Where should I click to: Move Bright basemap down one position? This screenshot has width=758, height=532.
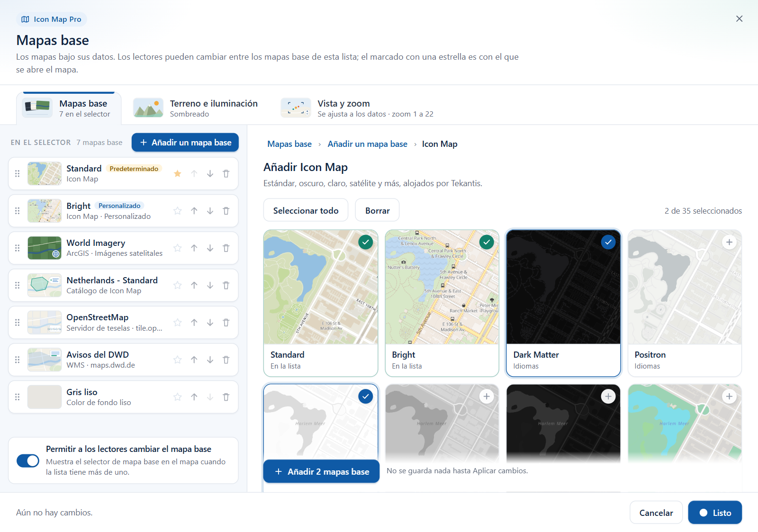pyautogui.click(x=210, y=211)
